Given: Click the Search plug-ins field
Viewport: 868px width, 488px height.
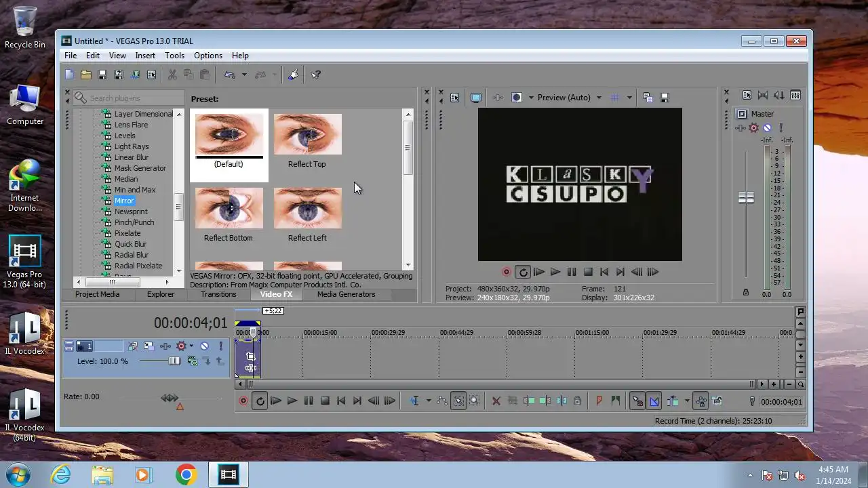Looking at the screenshot, I should (x=127, y=98).
